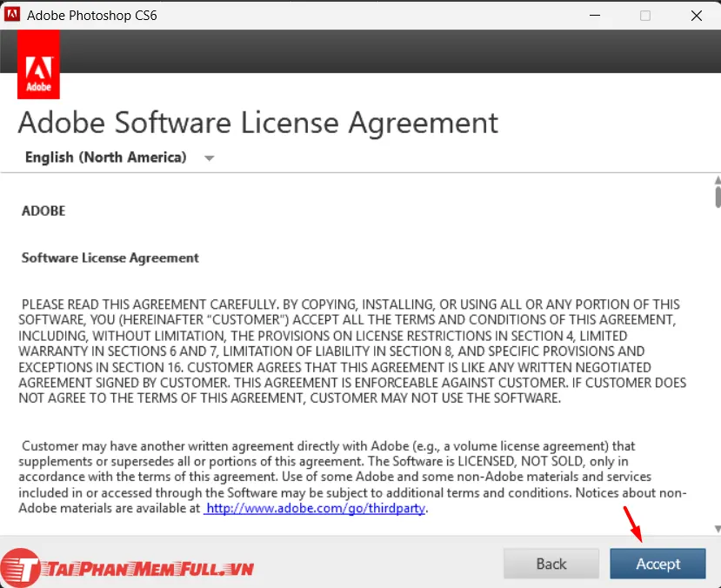Accept the software license agreement

coord(658,563)
